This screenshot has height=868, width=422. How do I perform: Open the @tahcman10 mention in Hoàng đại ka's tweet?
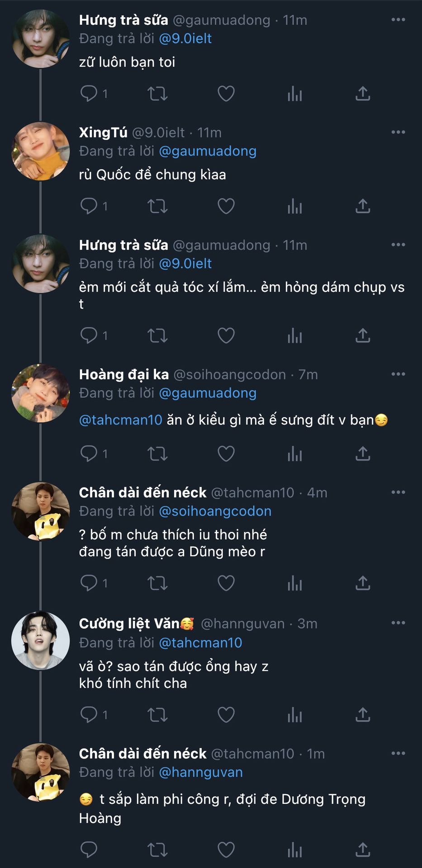(x=120, y=420)
